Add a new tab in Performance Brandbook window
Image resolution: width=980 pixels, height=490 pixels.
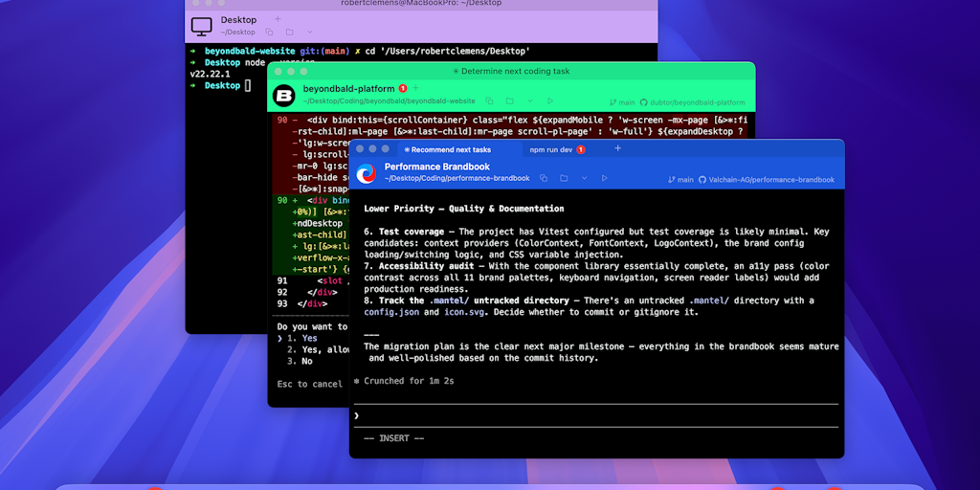617,148
